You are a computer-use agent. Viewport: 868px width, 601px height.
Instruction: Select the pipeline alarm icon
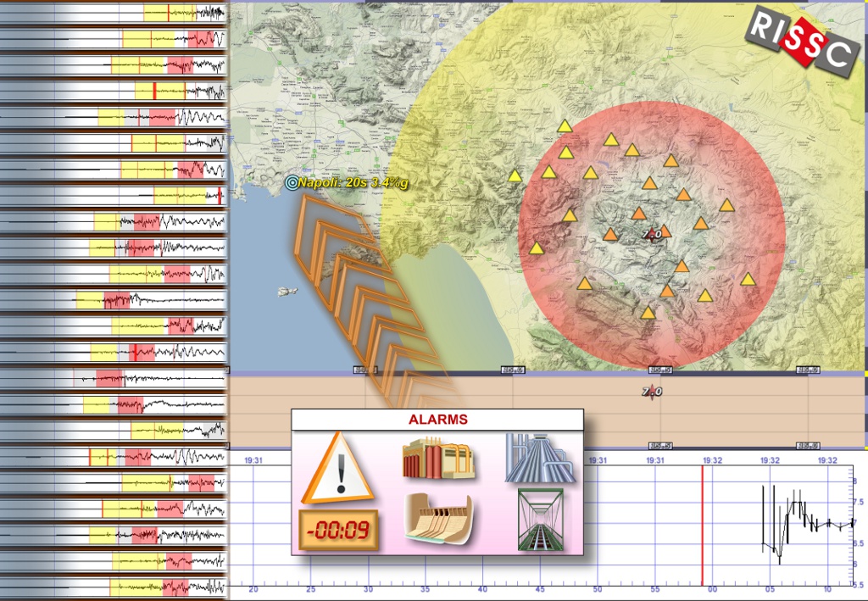pyautogui.click(x=540, y=458)
